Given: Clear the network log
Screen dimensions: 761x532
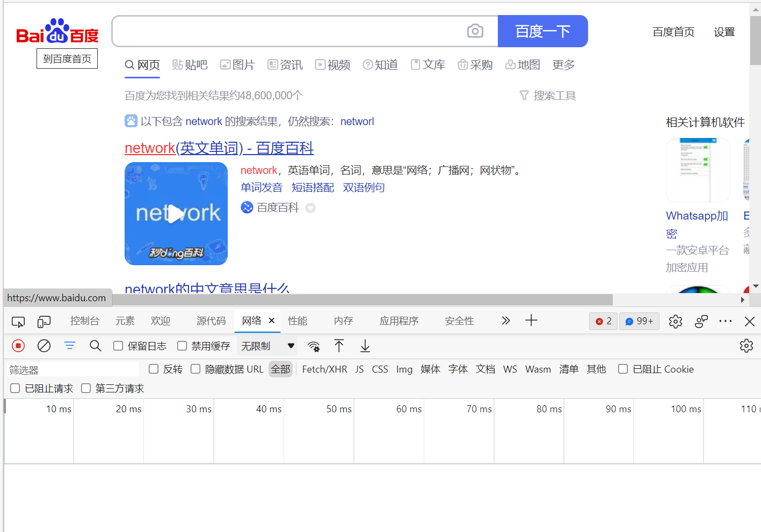Looking at the screenshot, I should click(x=44, y=346).
